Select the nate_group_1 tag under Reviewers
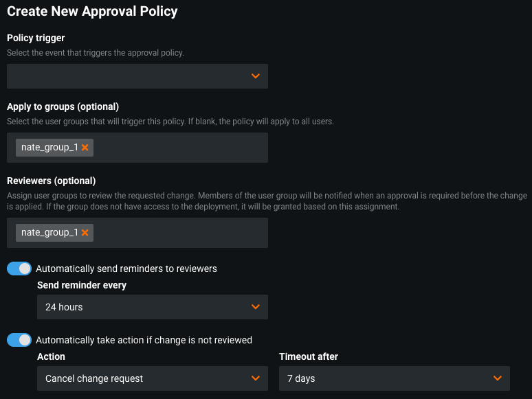The height and width of the screenshot is (399, 532). click(49, 233)
